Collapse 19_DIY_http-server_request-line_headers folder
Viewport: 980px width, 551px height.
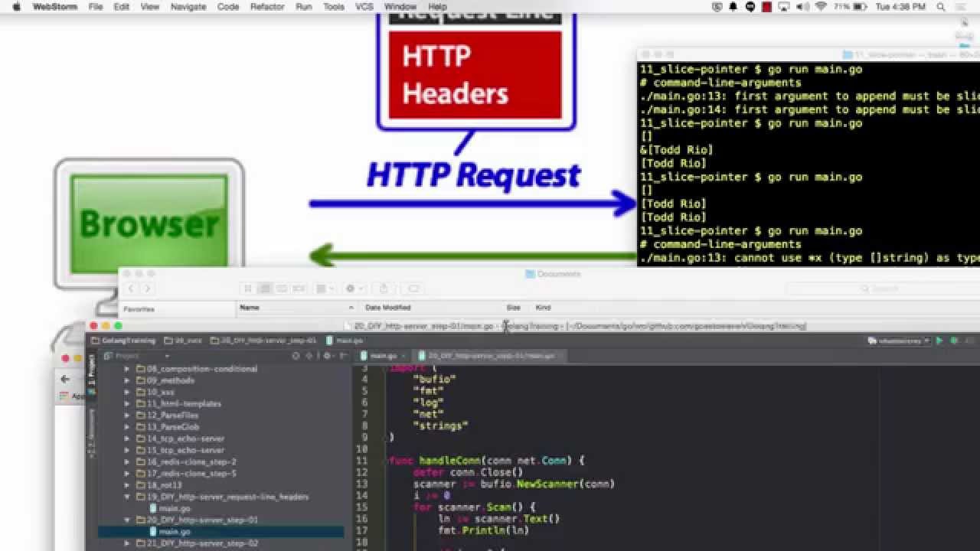click(128, 497)
